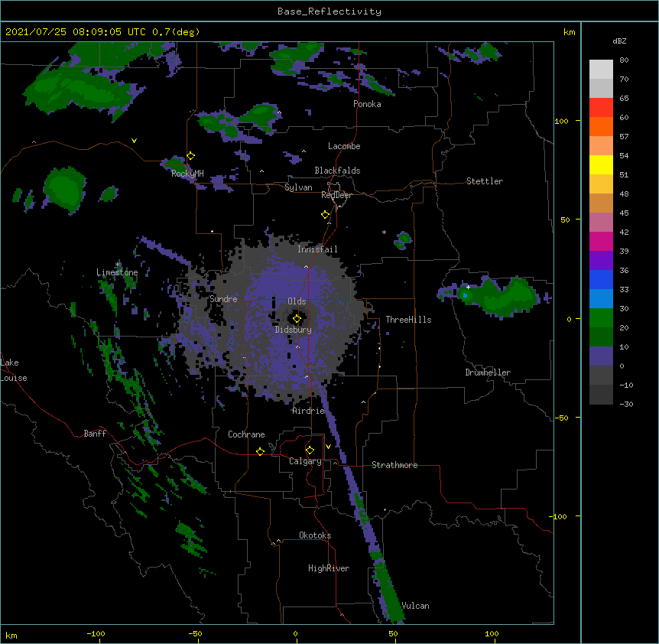Viewport: 659px width, 644px height.
Task: Click the RedDeer city label
Action: (336, 195)
